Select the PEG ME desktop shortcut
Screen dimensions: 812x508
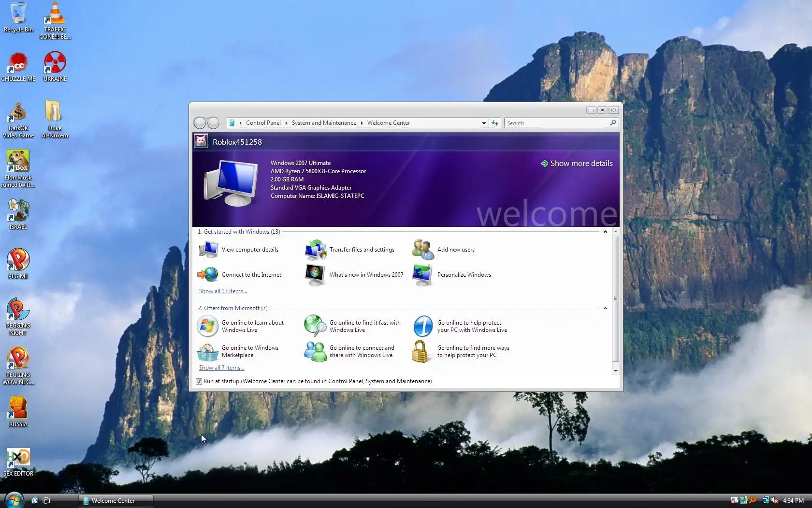18,264
